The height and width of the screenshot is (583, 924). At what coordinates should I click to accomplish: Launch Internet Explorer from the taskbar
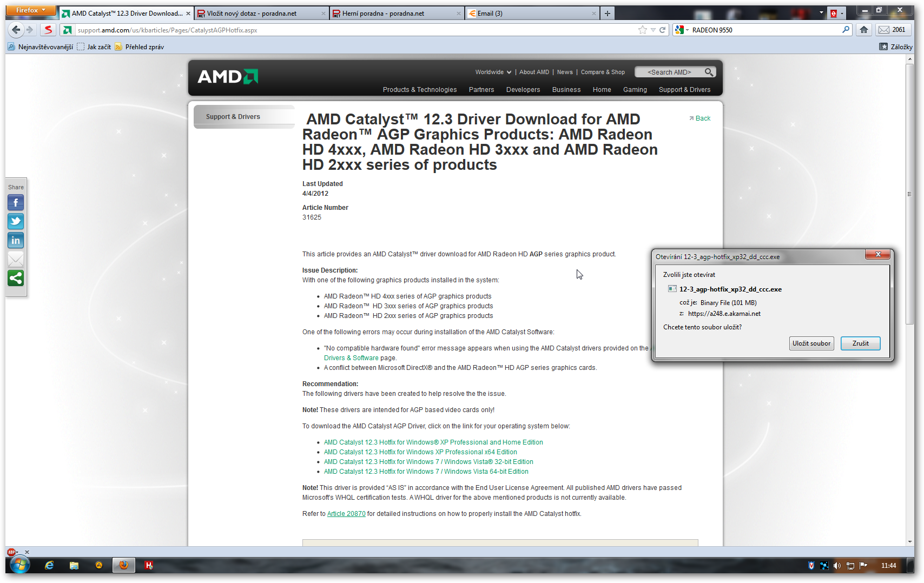(49, 565)
